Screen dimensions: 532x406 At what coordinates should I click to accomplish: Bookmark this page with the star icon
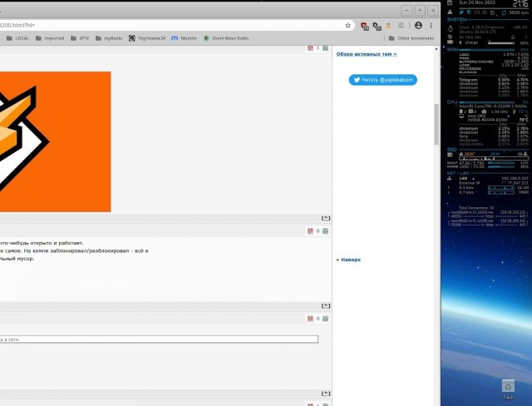(x=347, y=26)
